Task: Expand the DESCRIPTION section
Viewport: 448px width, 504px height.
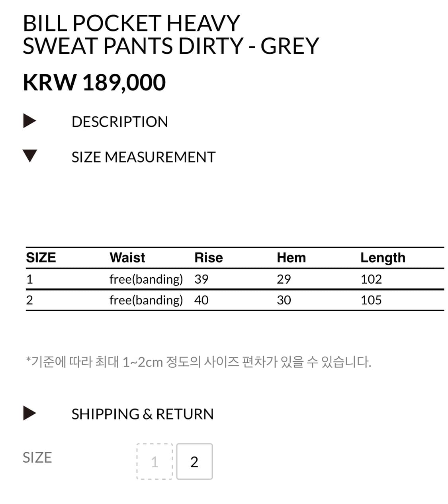Action: tap(119, 122)
